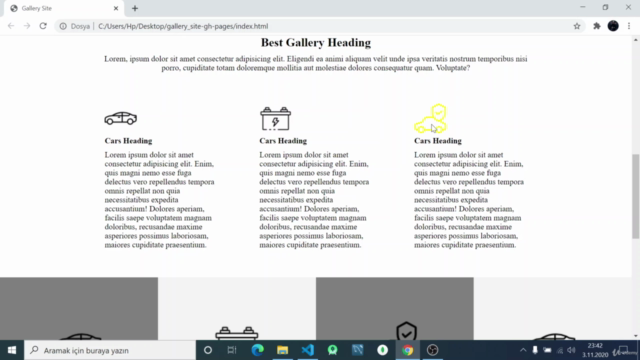Launch Microsoft Edge from taskbar

tap(258, 350)
